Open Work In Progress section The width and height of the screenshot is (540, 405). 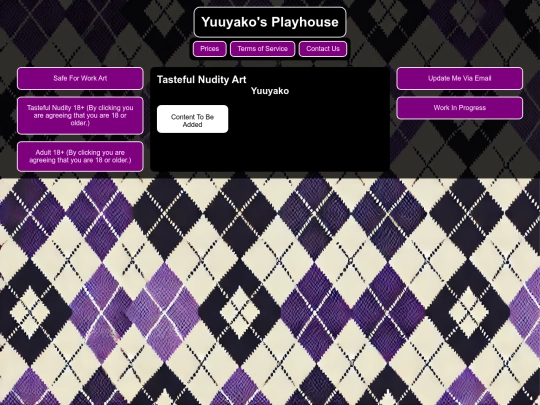[459, 108]
